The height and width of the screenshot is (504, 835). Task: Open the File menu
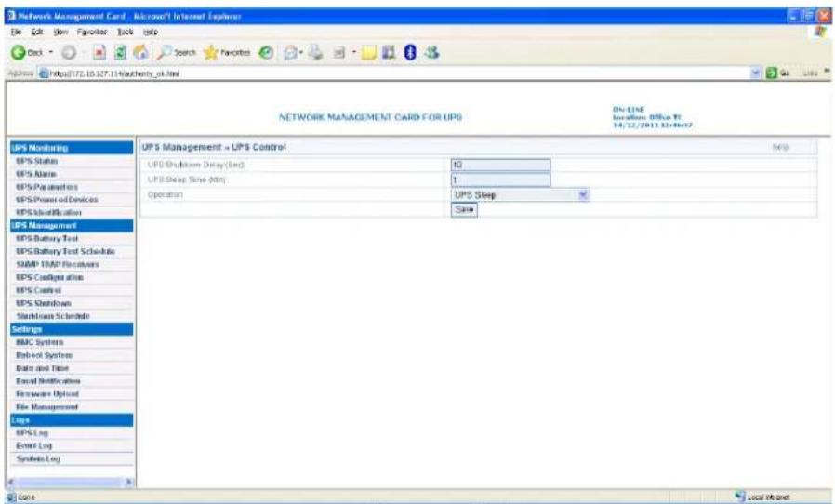(17, 32)
